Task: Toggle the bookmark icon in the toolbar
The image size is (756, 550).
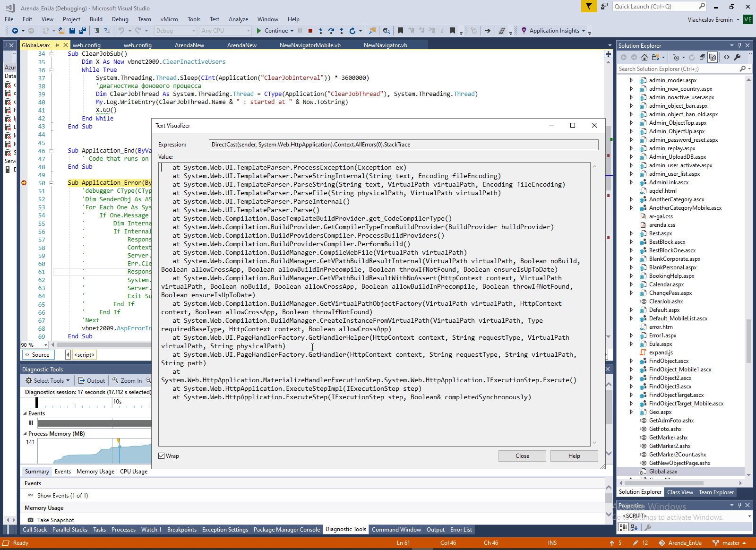Action: (400, 31)
